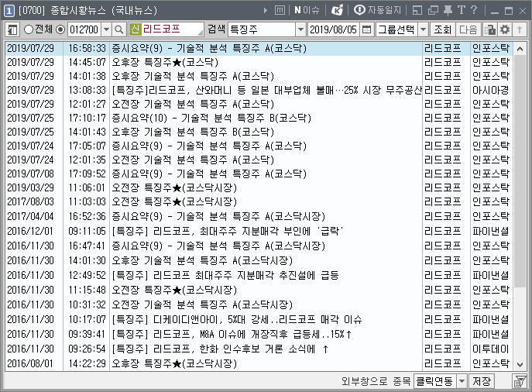Click the news list vertical scrollbar thumb
532x392 pixels.
[520, 170]
